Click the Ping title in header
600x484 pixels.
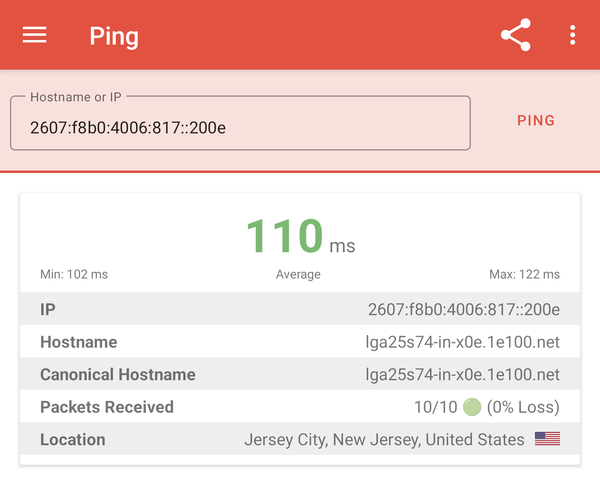[114, 37]
